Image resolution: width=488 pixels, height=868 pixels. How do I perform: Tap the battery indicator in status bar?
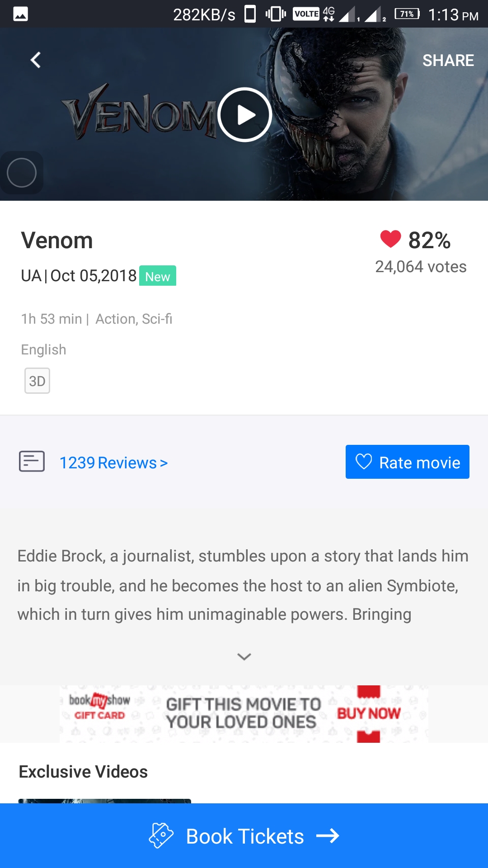[407, 14]
